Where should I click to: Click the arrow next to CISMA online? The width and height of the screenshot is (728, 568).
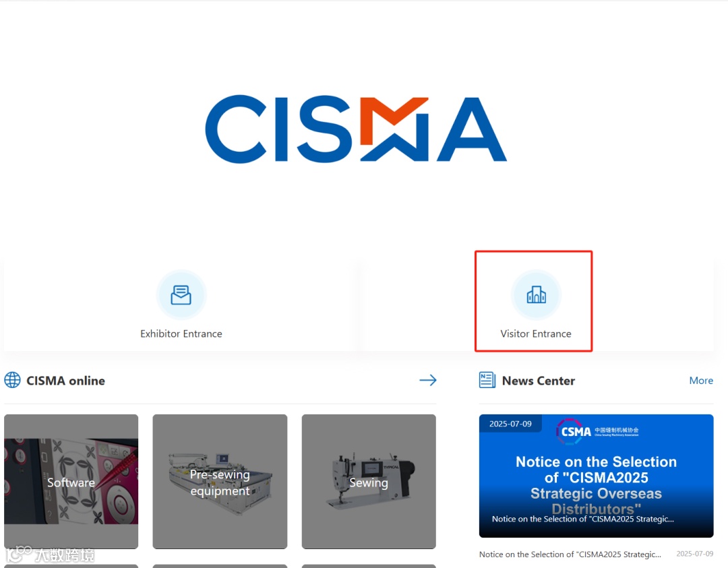click(x=427, y=380)
